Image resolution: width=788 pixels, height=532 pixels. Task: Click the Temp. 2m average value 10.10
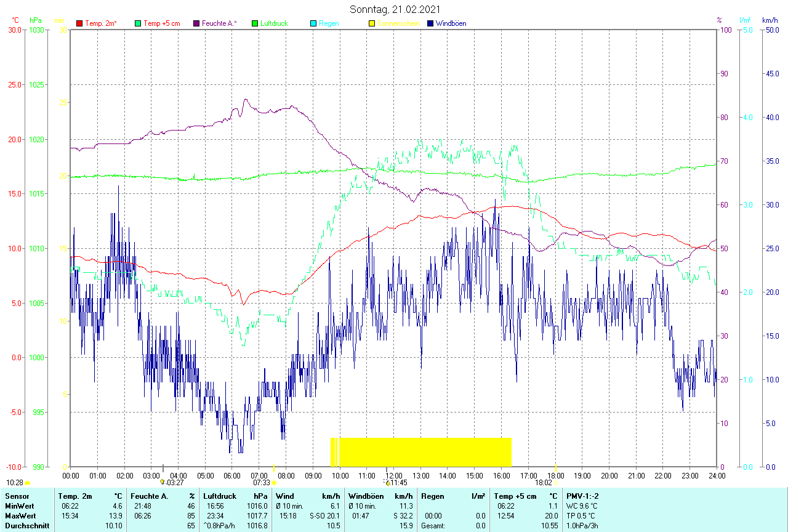(x=113, y=526)
